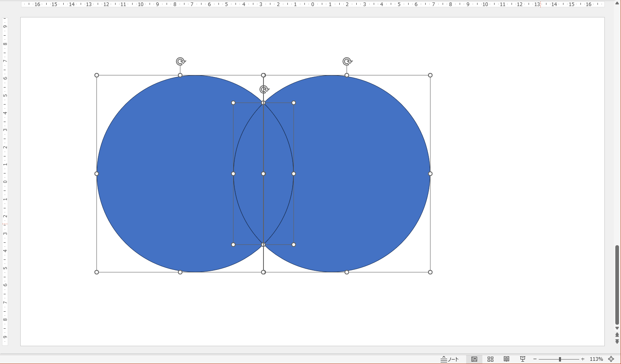
Task: Go to the next slide button
Action: [617, 342]
